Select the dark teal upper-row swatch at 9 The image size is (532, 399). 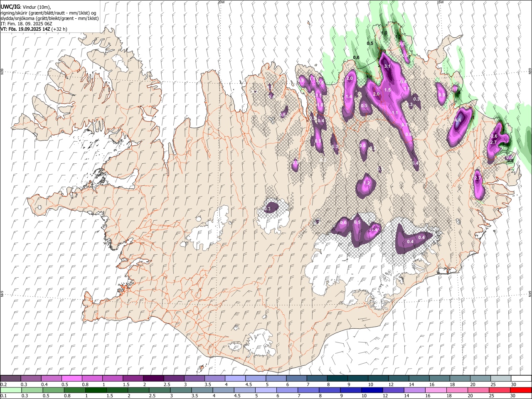pos(357,379)
